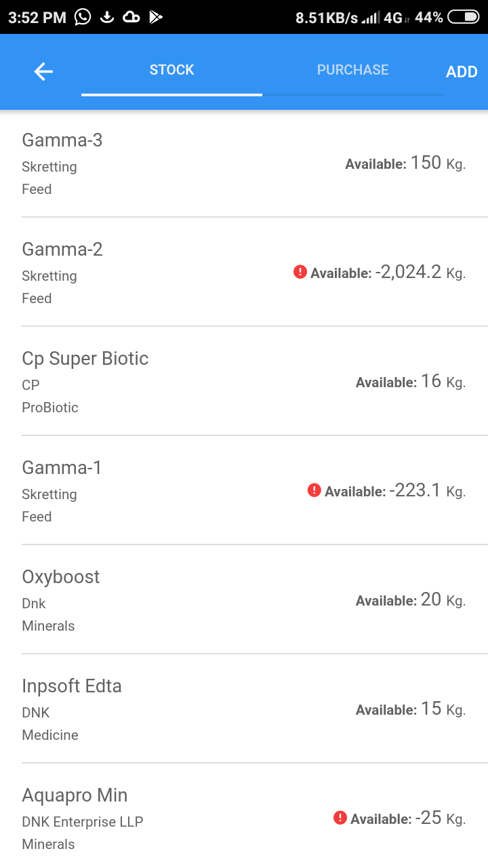This screenshot has width=488, height=868.
Task: Tap the Aquapro Min negative stock alert icon
Action: 340,818
